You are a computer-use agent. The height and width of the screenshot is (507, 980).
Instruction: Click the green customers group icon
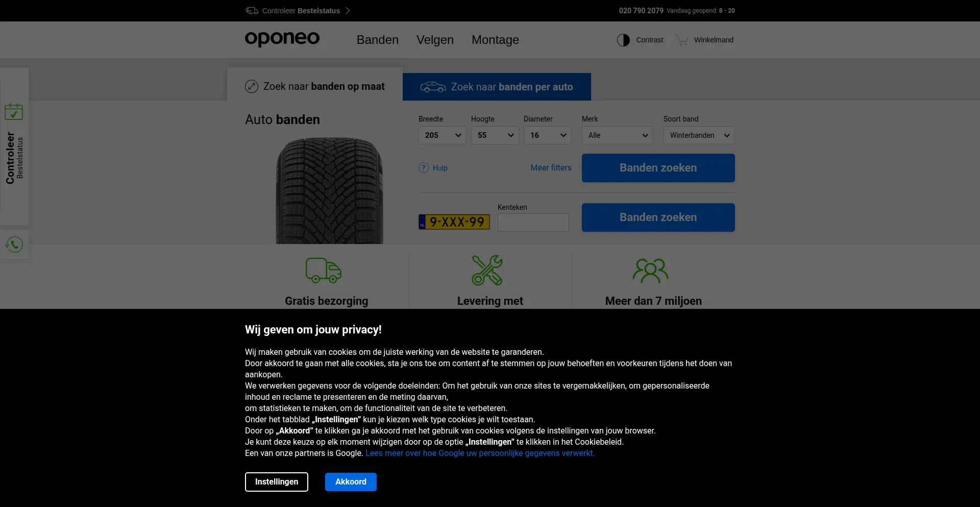pyautogui.click(x=650, y=271)
